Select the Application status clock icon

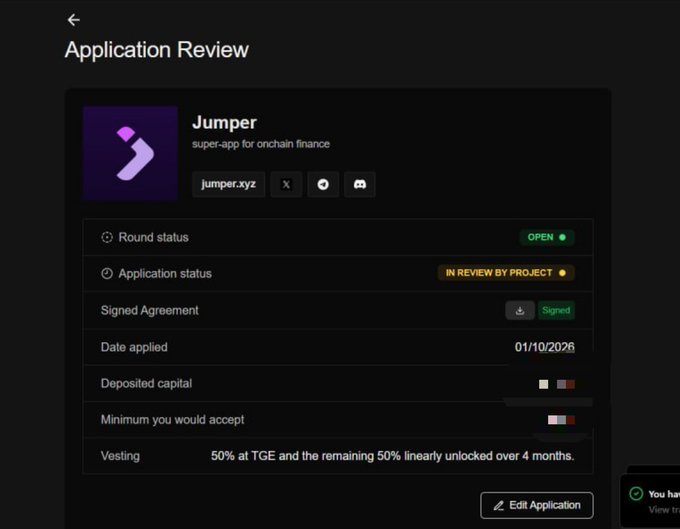[x=107, y=274]
